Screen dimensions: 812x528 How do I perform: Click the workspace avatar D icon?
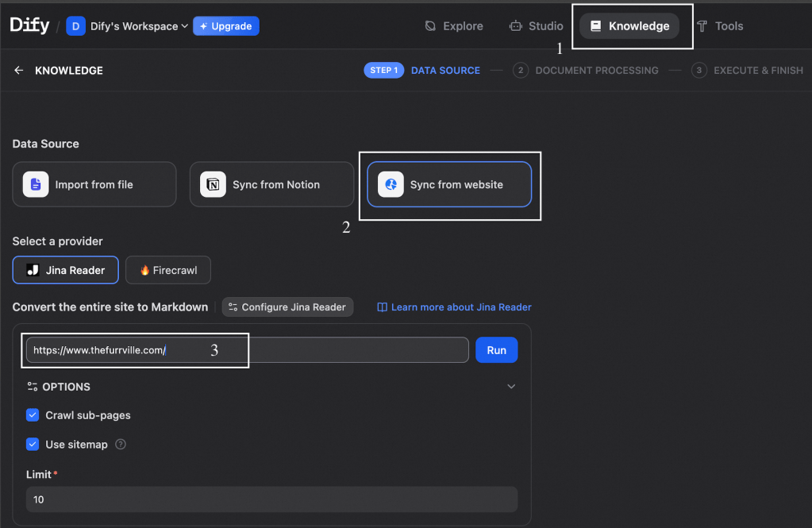click(x=76, y=26)
